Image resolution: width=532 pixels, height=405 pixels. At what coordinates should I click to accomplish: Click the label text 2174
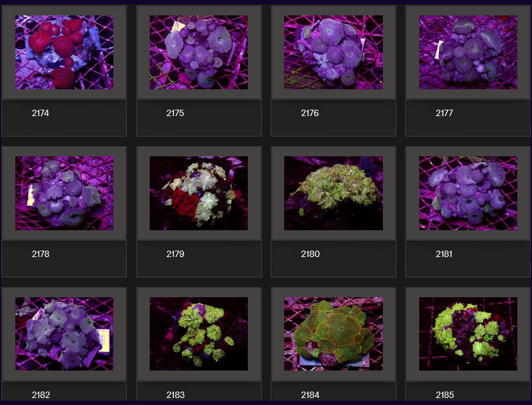pos(40,113)
